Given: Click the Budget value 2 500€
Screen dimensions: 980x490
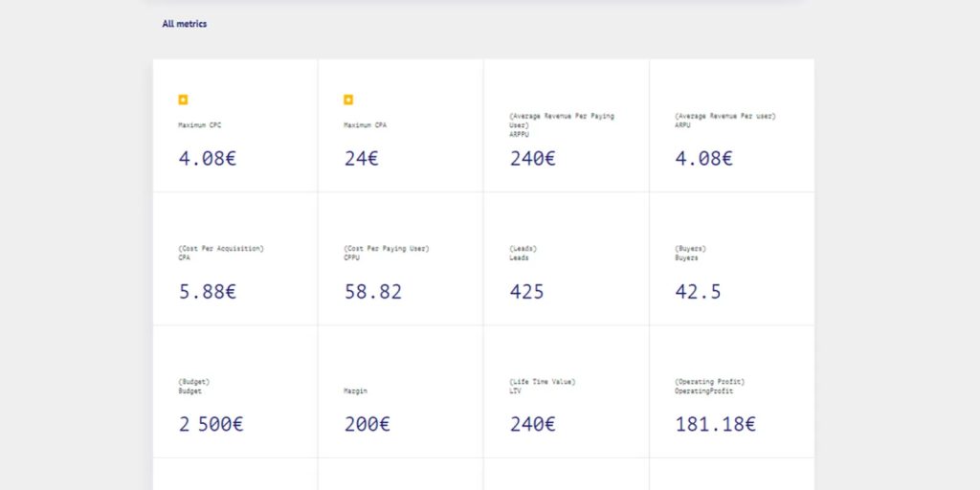Looking at the screenshot, I should [211, 424].
